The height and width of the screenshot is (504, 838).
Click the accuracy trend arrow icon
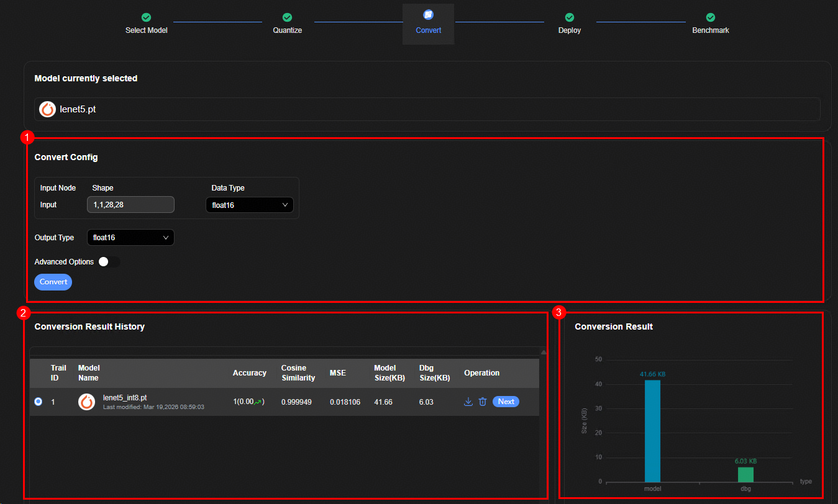click(258, 402)
